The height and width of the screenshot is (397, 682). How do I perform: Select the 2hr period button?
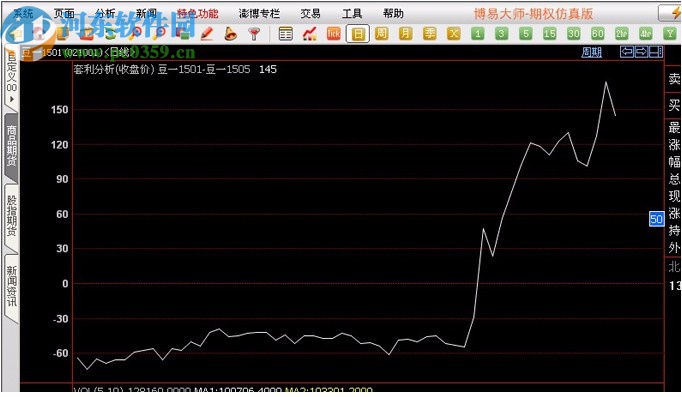tap(622, 33)
